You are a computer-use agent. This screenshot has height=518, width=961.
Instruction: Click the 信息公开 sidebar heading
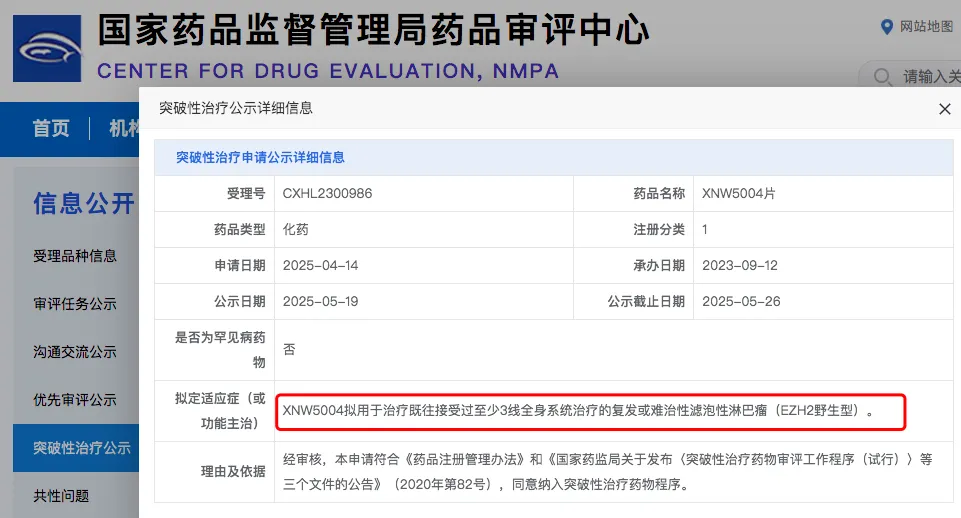[84, 204]
